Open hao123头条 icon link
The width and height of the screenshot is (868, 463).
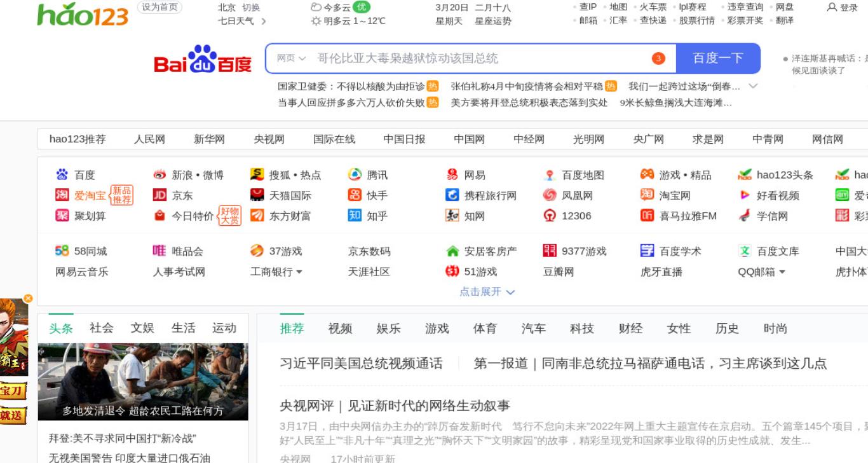[745, 175]
